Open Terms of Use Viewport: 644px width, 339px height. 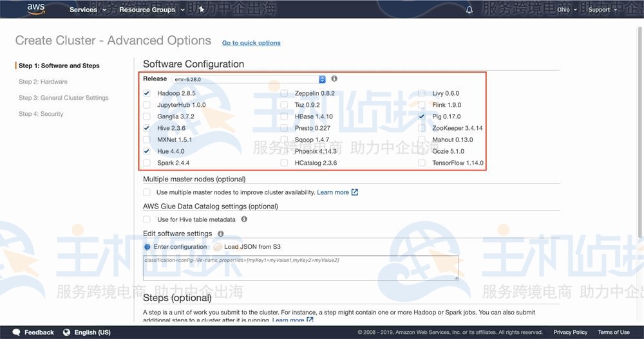pos(614,332)
